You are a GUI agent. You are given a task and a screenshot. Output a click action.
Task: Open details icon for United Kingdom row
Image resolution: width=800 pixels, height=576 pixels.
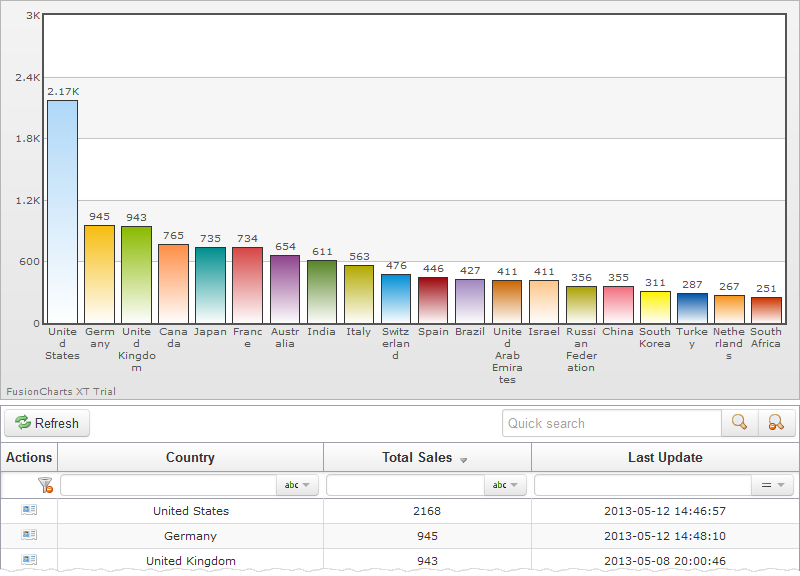pos(29,560)
